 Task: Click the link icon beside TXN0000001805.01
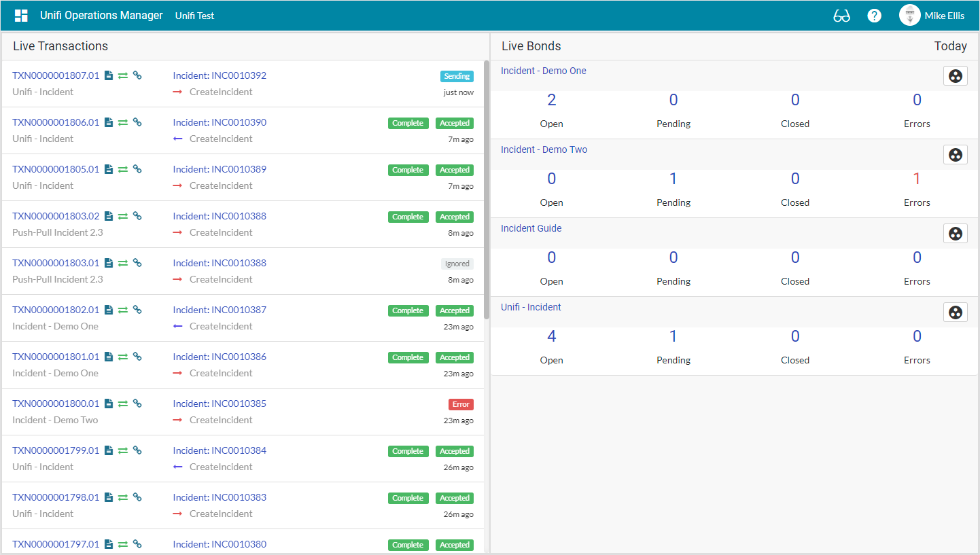point(137,169)
